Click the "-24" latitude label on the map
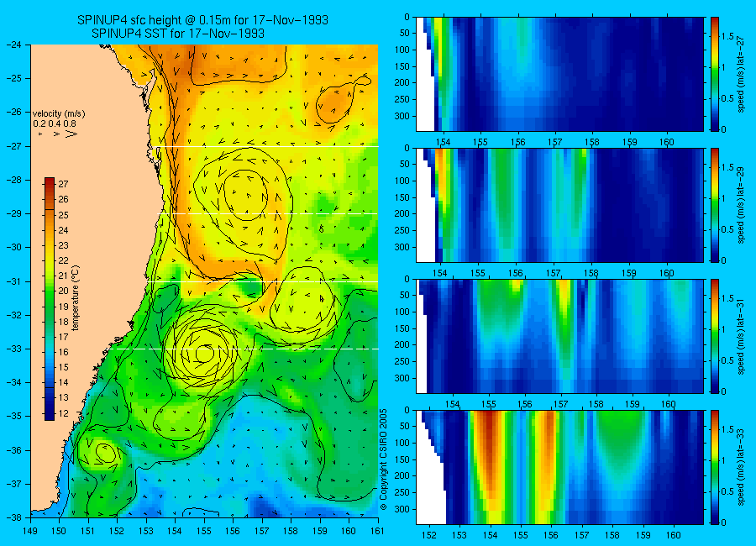The height and width of the screenshot is (546, 756). coord(14,45)
